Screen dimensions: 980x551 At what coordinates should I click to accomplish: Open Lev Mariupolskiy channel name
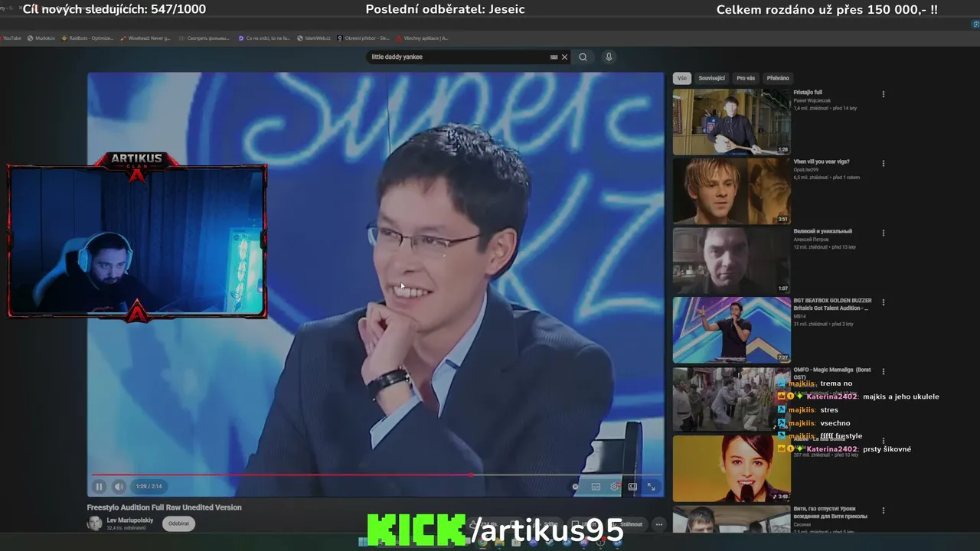(130, 520)
